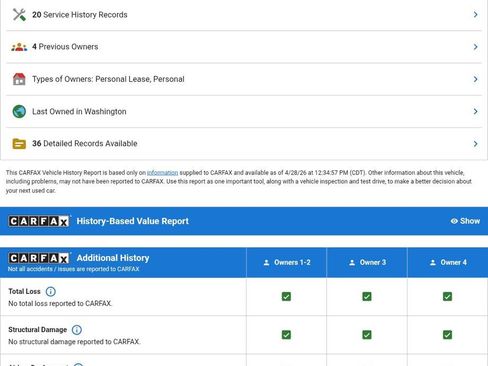The height and width of the screenshot is (366, 488).
Task: Click CARFAX logo in Additional History header
Action: click(x=39, y=258)
